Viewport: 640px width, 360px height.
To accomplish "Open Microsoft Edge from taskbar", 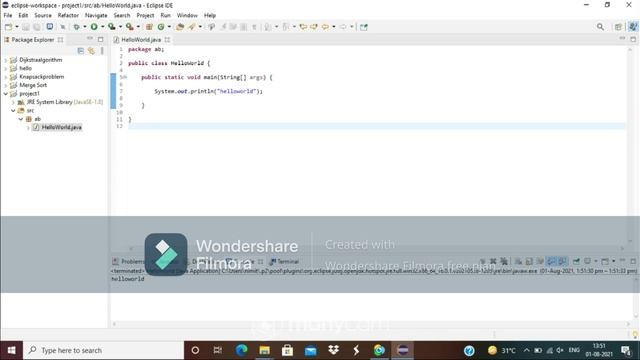I will point(242,350).
